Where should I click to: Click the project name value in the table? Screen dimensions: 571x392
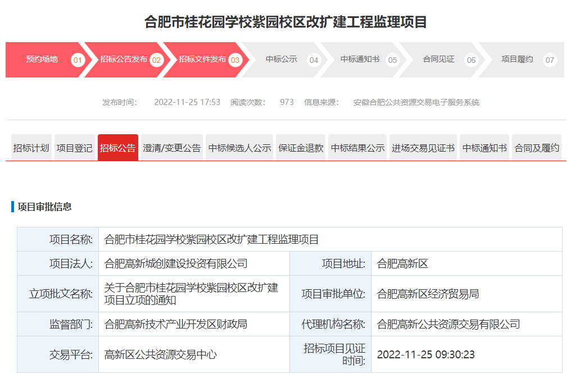point(211,239)
